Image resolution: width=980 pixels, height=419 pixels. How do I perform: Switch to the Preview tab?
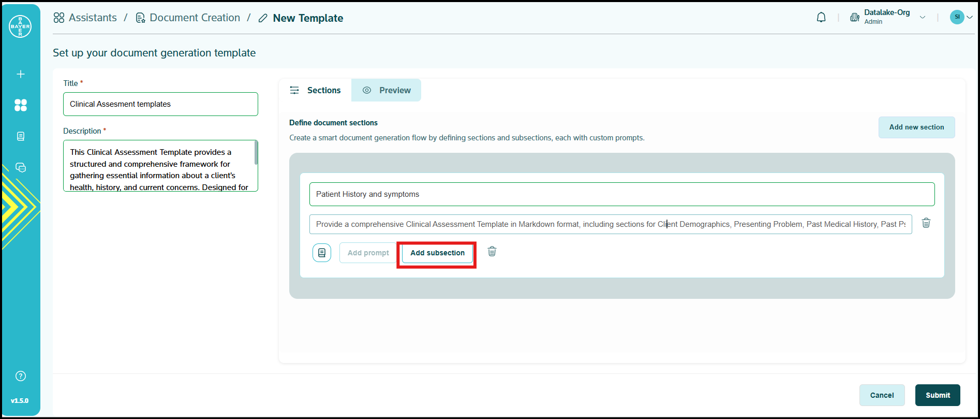coord(387,90)
